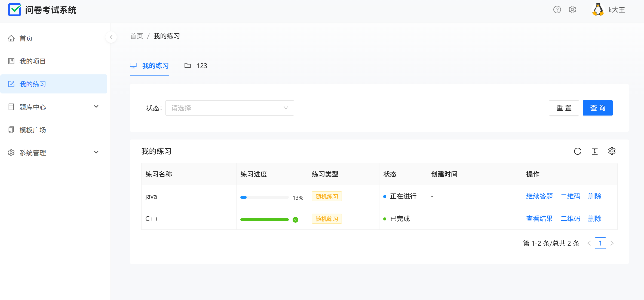644x300 pixels.
Task: Click the app logo checkmark icon
Action: point(15,10)
